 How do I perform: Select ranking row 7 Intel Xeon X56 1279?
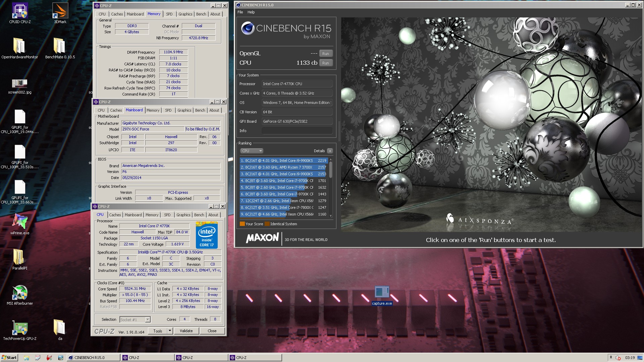[x=284, y=201]
